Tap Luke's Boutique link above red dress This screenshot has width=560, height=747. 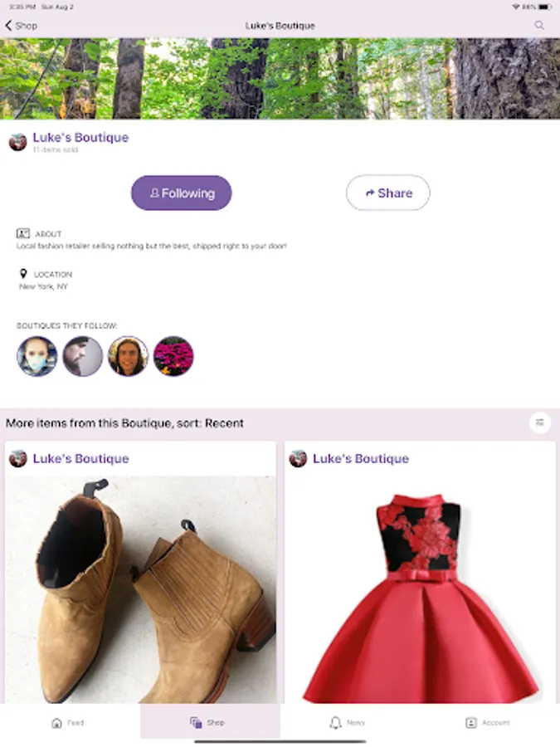(x=361, y=459)
